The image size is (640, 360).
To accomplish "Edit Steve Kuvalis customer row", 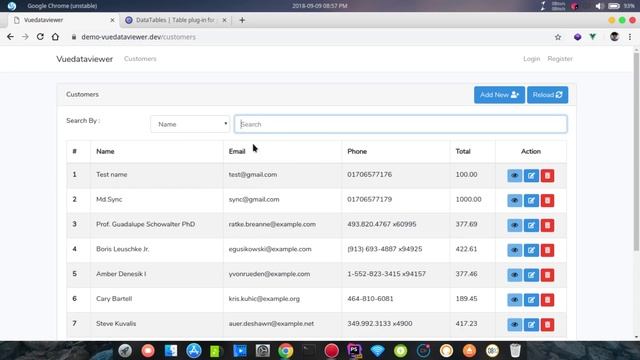I will pos(531,325).
